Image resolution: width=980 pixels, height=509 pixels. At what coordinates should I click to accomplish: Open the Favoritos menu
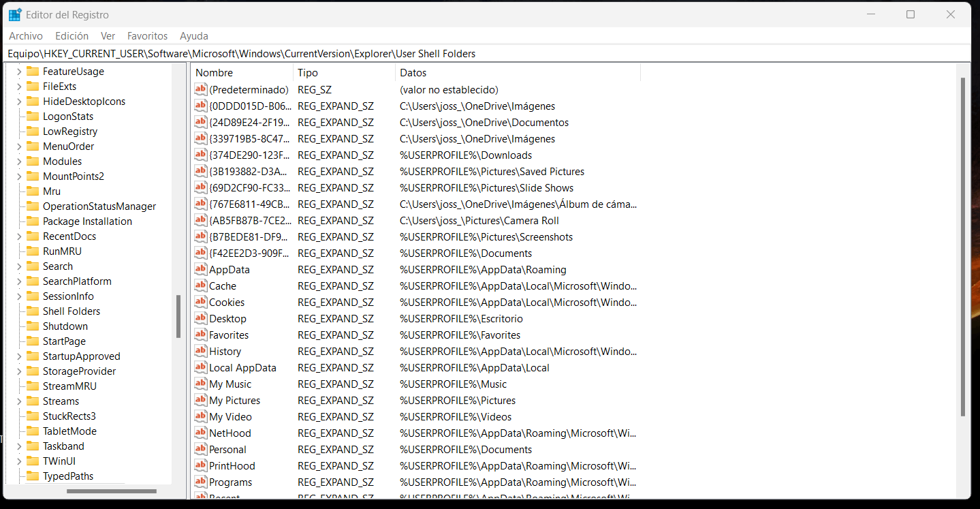pos(147,35)
